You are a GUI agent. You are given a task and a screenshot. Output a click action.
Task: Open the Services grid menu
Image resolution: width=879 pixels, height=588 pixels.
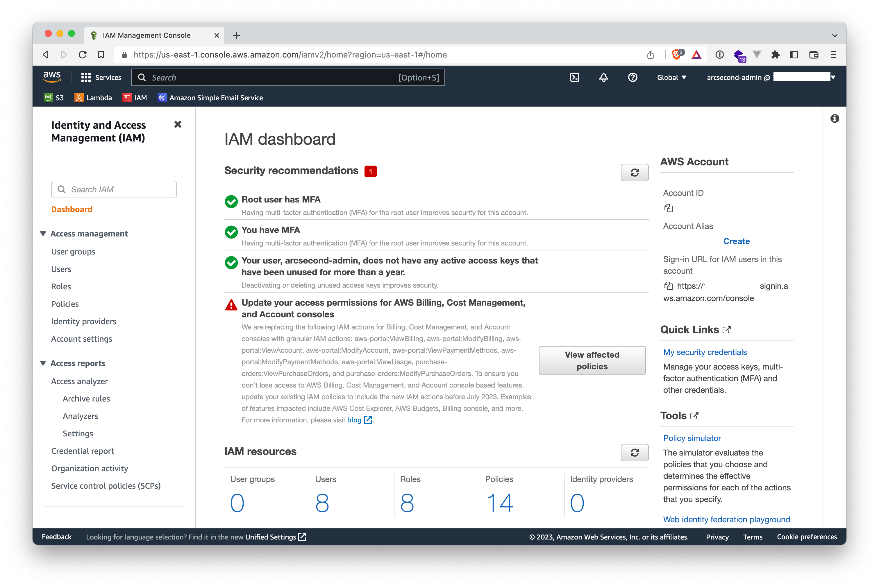(x=86, y=77)
